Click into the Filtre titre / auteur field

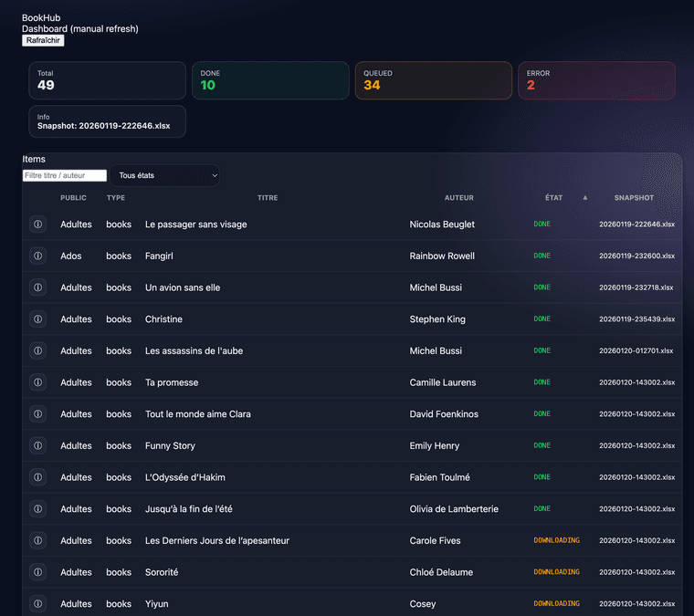pyautogui.click(x=65, y=175)
